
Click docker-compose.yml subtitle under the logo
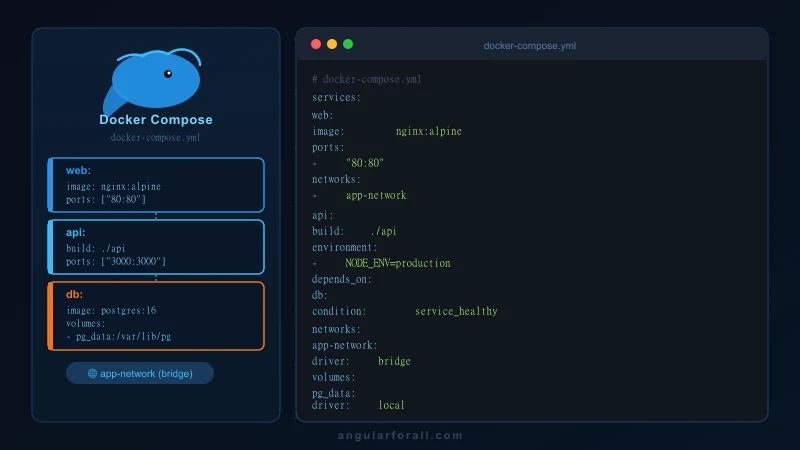[155, 137]
